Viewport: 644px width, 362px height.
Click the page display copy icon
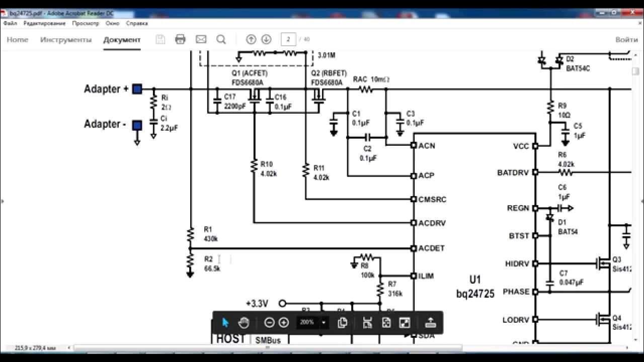click(343, 322)
